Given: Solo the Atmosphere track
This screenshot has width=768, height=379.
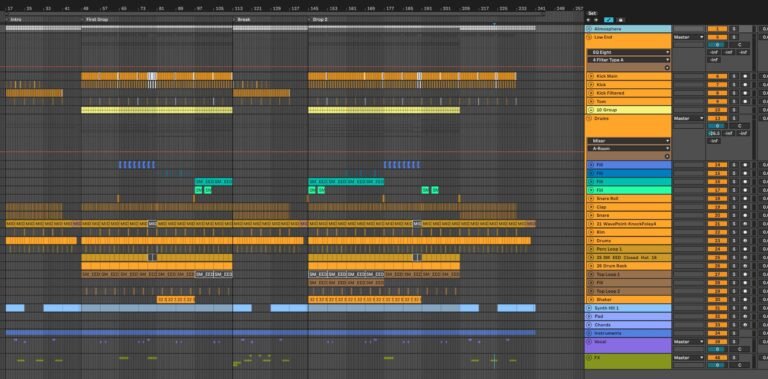Looking at the screenshot, I should pos(734,29).
